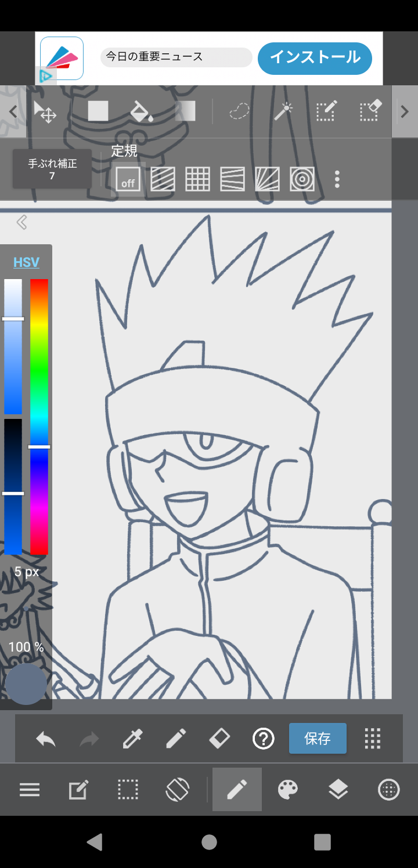Adjust the saturation slider bar

13,346
